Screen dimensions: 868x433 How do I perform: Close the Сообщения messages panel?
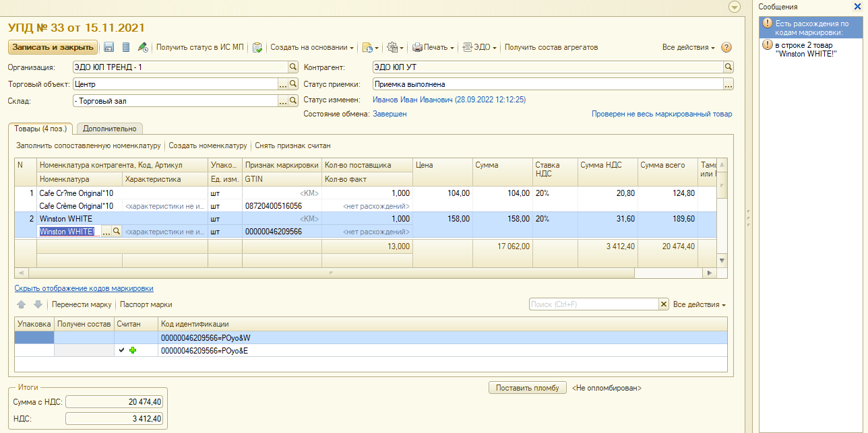coord(857,6)
